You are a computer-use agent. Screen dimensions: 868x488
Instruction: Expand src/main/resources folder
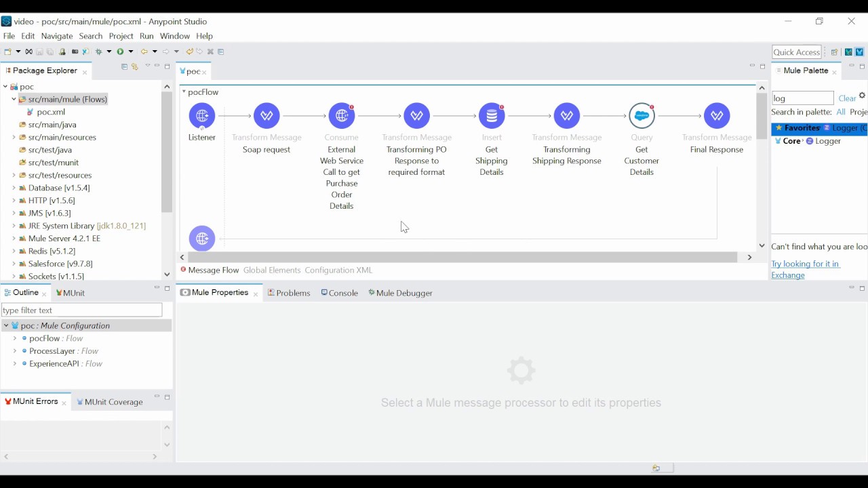pyautogui.click(x=14, y=138)
